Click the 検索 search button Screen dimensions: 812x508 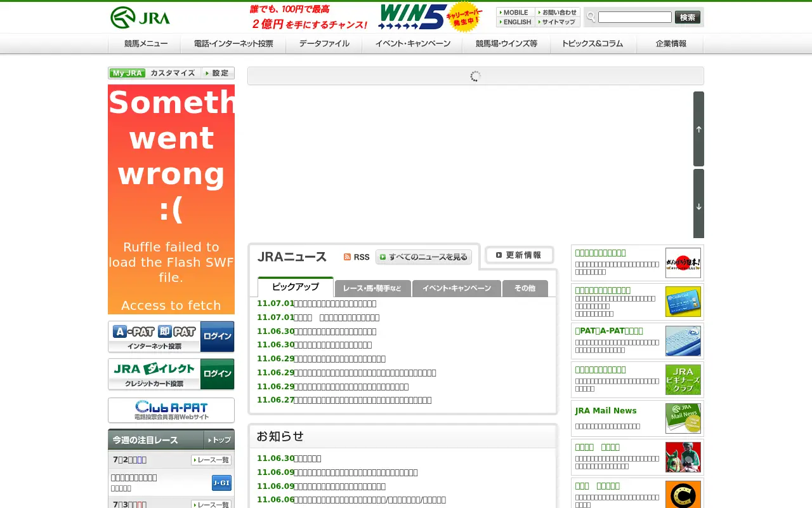coord(688,17)
